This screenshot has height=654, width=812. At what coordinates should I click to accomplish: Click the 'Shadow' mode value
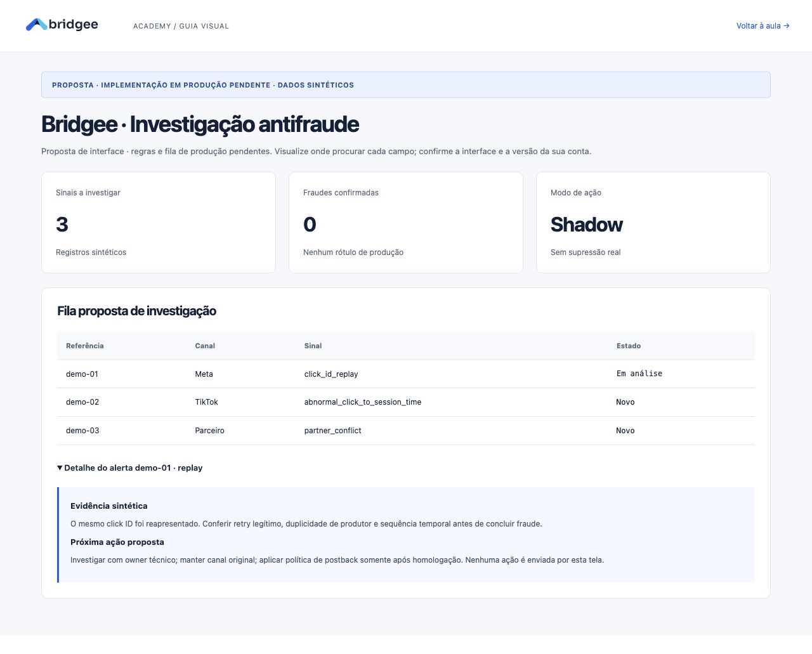[x=586, y=225]
